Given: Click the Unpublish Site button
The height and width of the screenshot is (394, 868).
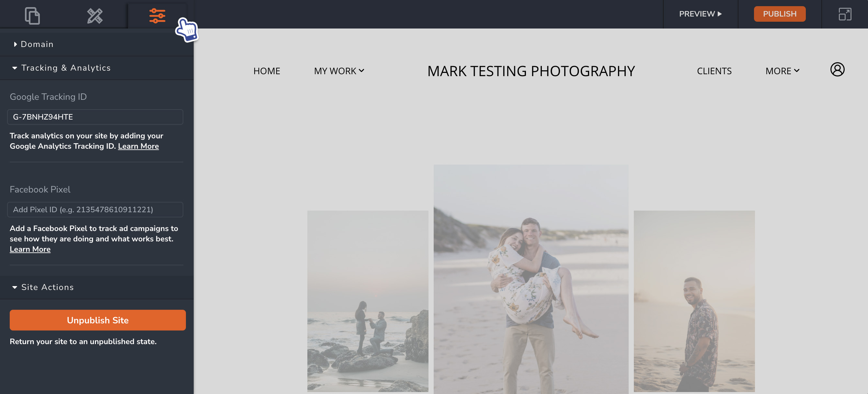Looking at the screenshot, I should pos(97,320).
